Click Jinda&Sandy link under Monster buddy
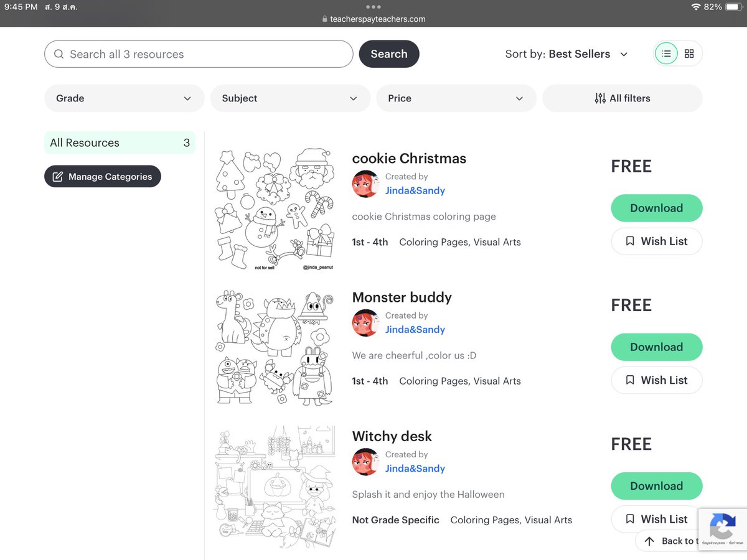The height and width of the screenshot is (560, 747). tap(415, 329)
